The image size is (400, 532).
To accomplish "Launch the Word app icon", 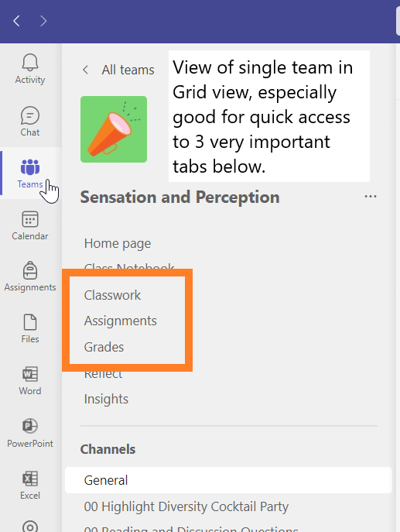I will pyautogui.click(x=30, y=374).
